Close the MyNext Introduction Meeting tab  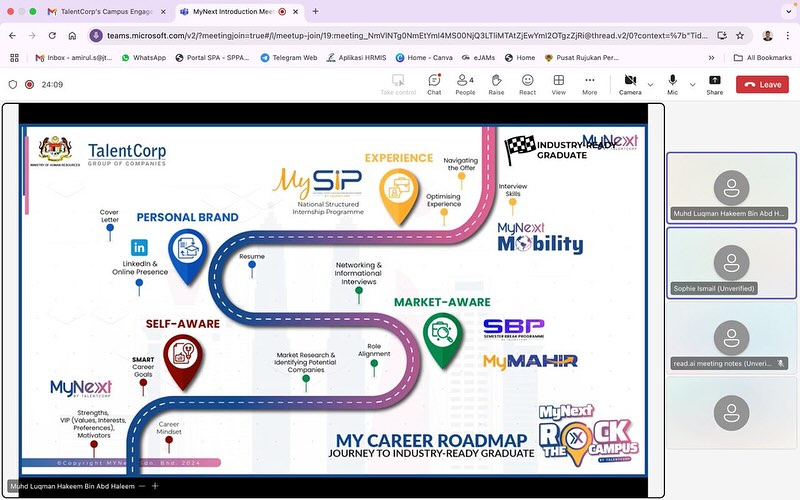tap(295, 11)
